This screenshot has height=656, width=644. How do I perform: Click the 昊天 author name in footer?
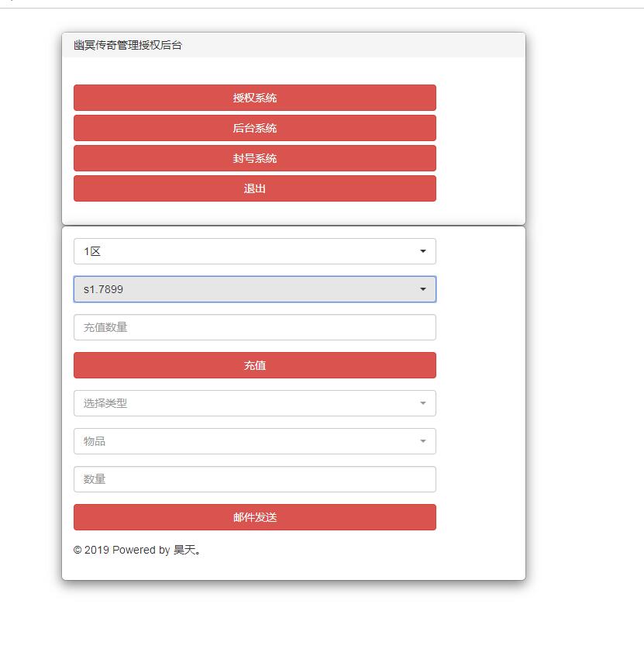(x=184, y=551)
